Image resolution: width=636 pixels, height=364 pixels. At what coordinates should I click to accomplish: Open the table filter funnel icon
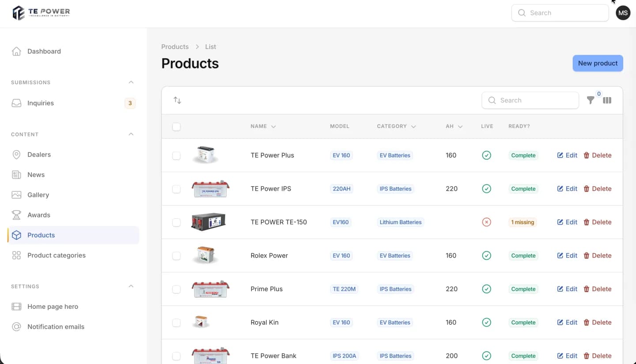[x=591, y=100]
